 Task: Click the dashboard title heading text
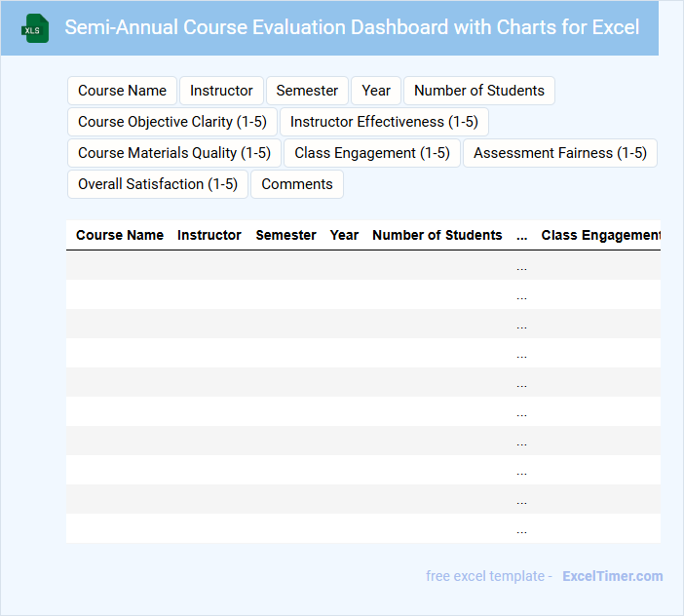click(x=352, y=27)
